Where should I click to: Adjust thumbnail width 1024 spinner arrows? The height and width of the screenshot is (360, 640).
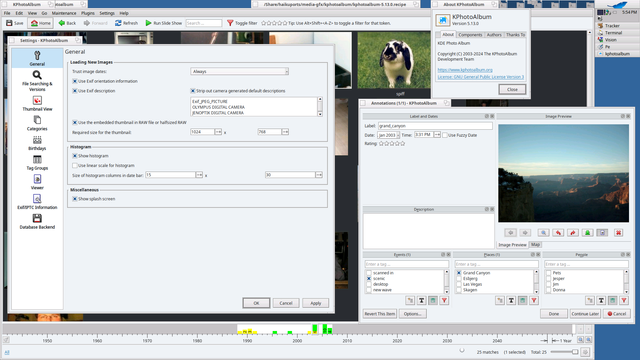(x=218, y=132)
